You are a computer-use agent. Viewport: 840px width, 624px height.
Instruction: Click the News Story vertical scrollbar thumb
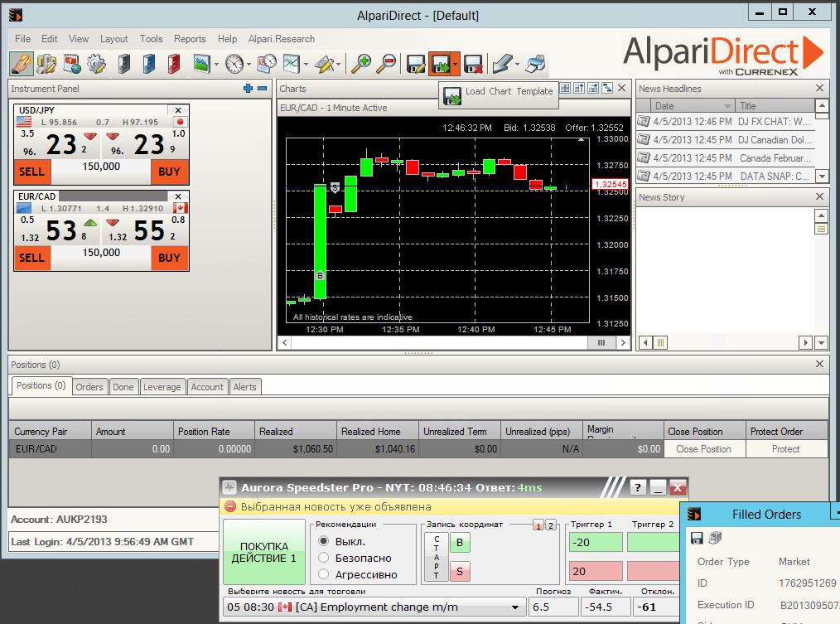[820, 229]
